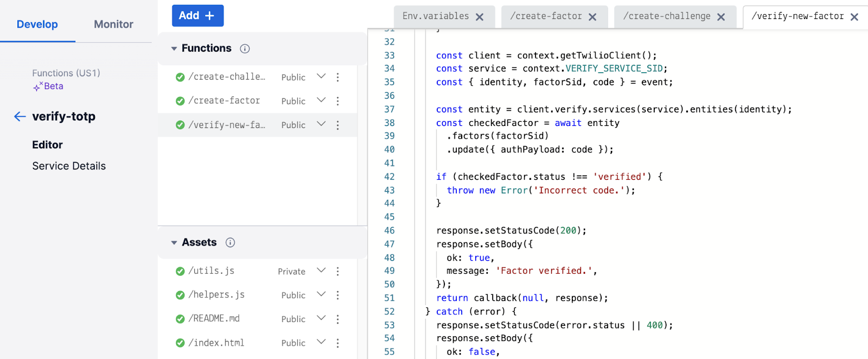Screen dimensions: 868x359
Task: Open Service Details page
Action: pos(69,166)
